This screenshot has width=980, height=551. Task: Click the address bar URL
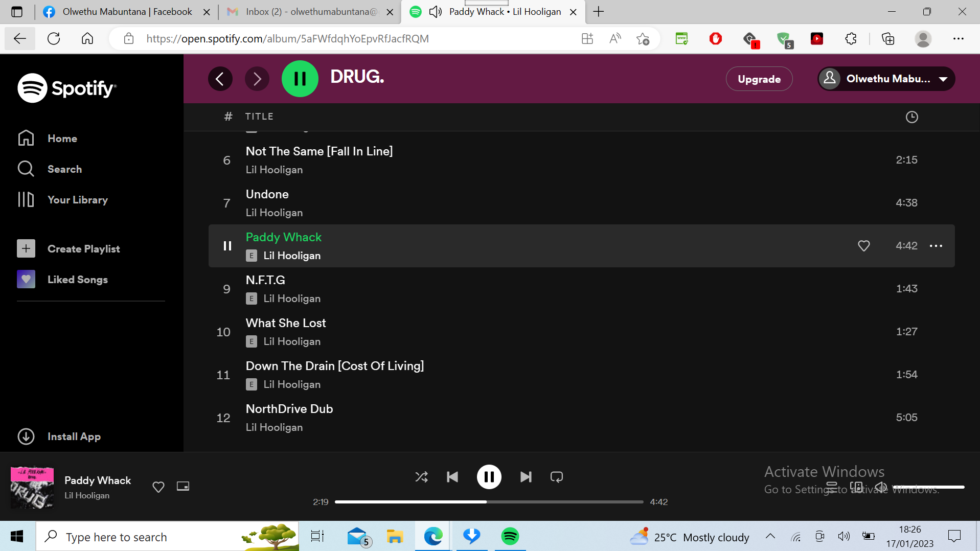287,39
